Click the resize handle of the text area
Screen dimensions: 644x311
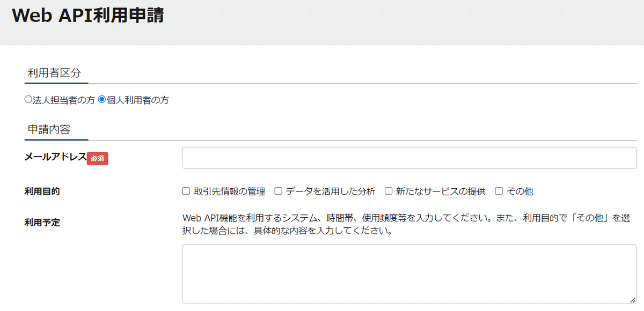pyautogui.click(x=632, y=301)
